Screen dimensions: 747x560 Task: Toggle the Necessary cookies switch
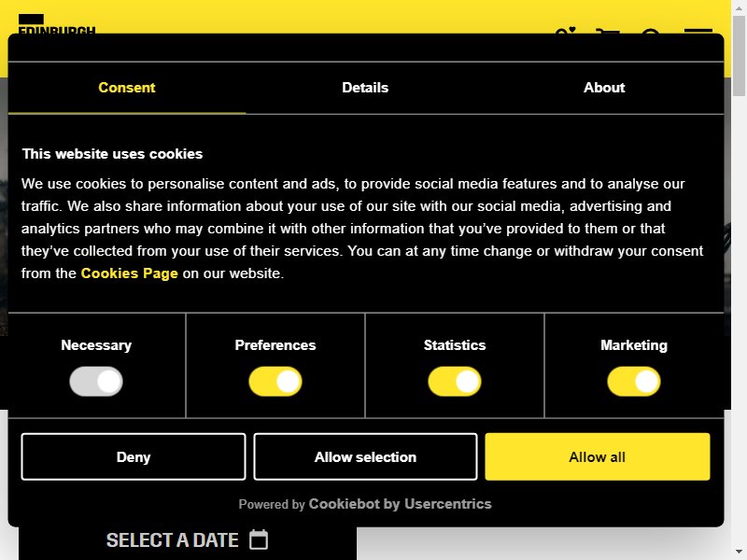tap(96, 382)
